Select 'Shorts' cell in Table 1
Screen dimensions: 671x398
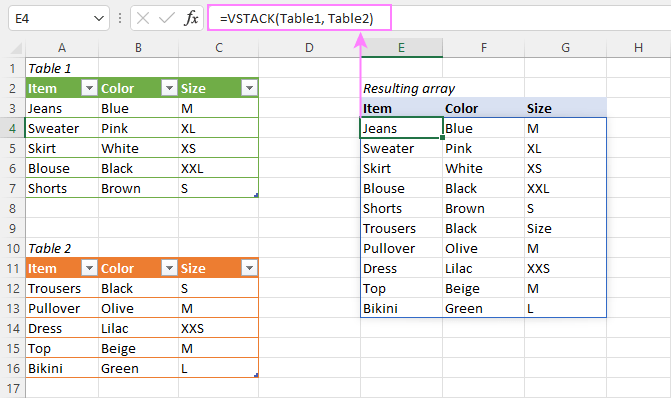pyautogui.click(x=62, y=188)
